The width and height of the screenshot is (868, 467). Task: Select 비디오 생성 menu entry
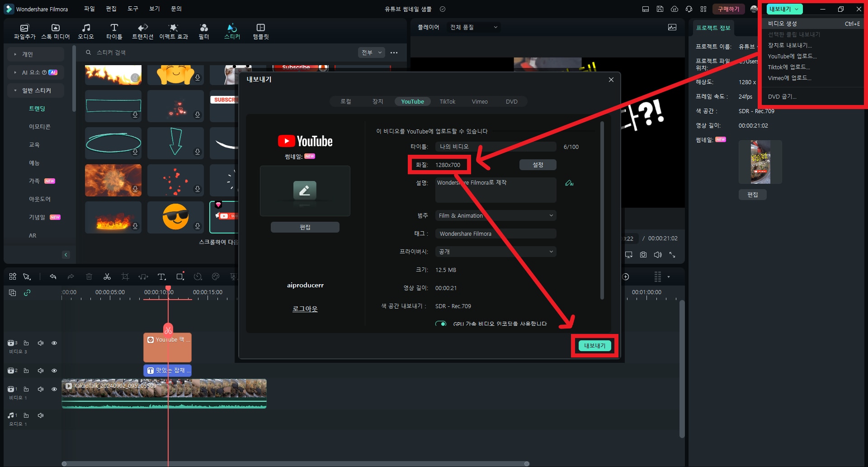click(814, 24)
